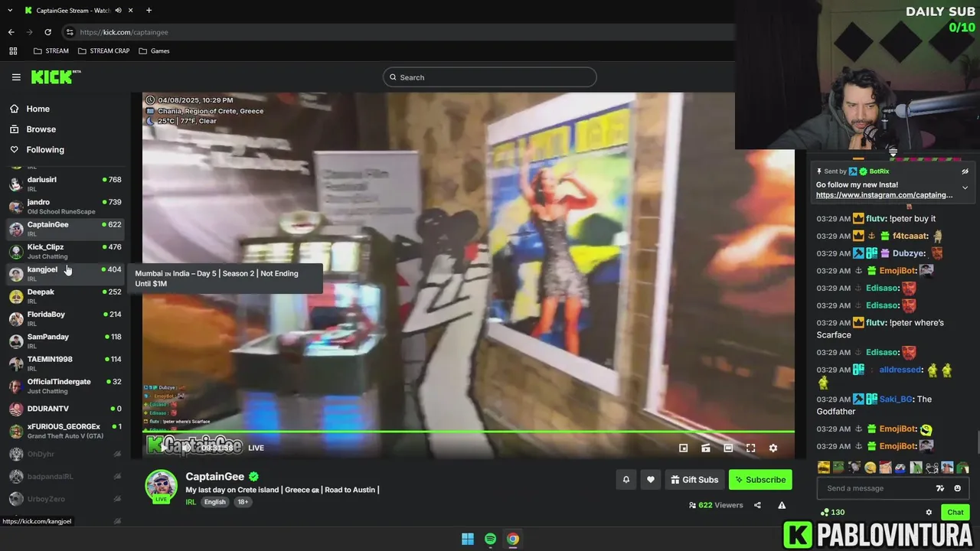The height and width of the screenshot is (551, 980).
Task: Open video player settings gear
Action: (773, 448)
